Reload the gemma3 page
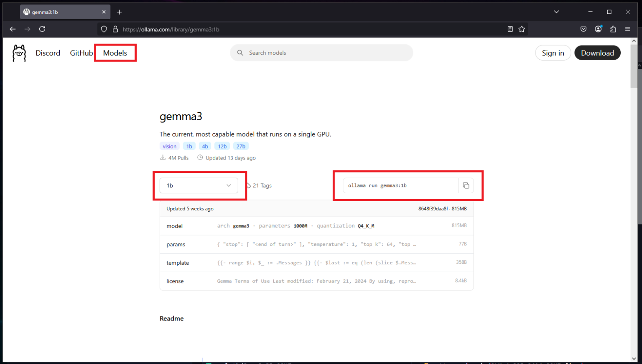 click(42, 29)
